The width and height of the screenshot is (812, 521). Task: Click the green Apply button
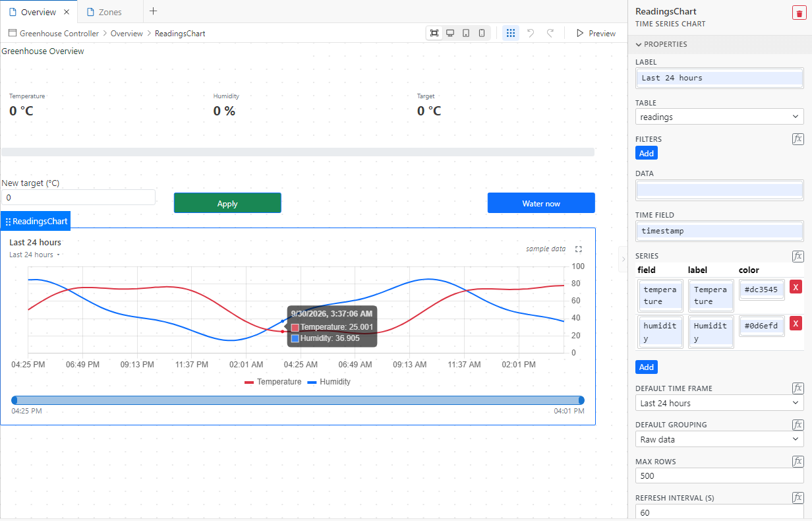[x=227, y=203]
